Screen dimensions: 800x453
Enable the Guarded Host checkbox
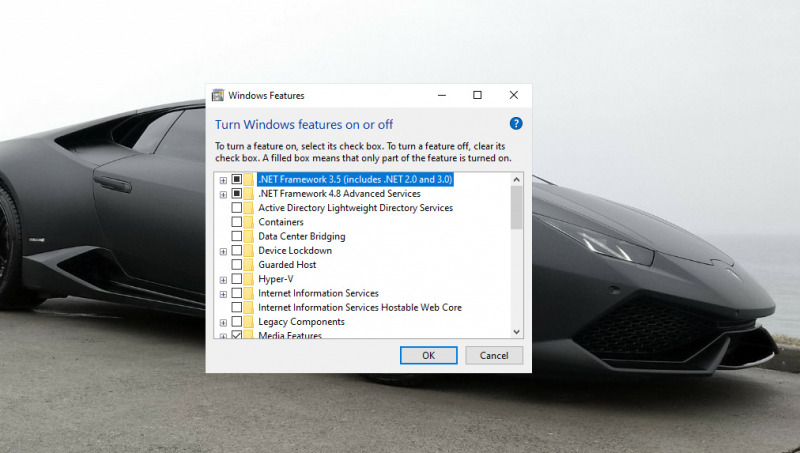(x=236, y=265)
